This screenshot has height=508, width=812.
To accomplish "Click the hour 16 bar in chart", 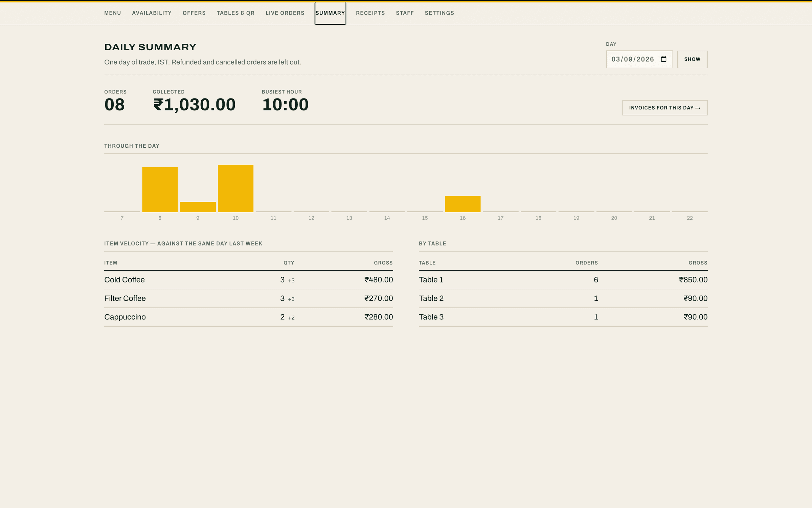I will (463, 204).
